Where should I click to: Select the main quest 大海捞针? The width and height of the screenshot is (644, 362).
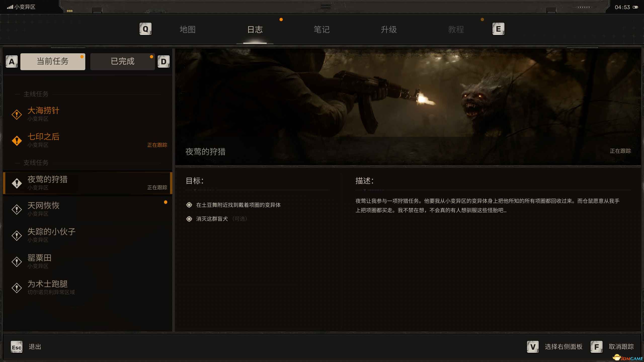pos(88,114)
